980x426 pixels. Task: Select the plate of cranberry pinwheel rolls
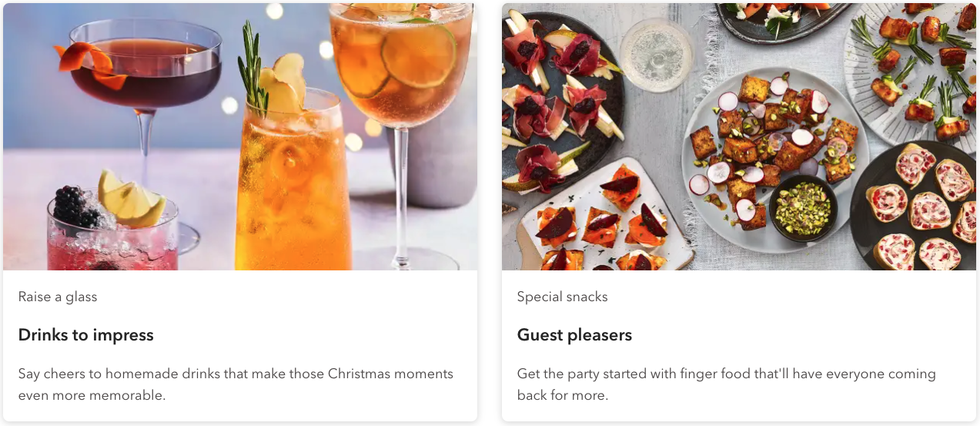coord(920,204)
